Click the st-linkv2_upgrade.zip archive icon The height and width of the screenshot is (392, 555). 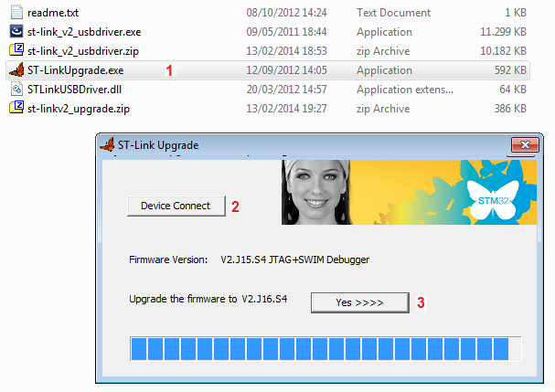[16, 108]
